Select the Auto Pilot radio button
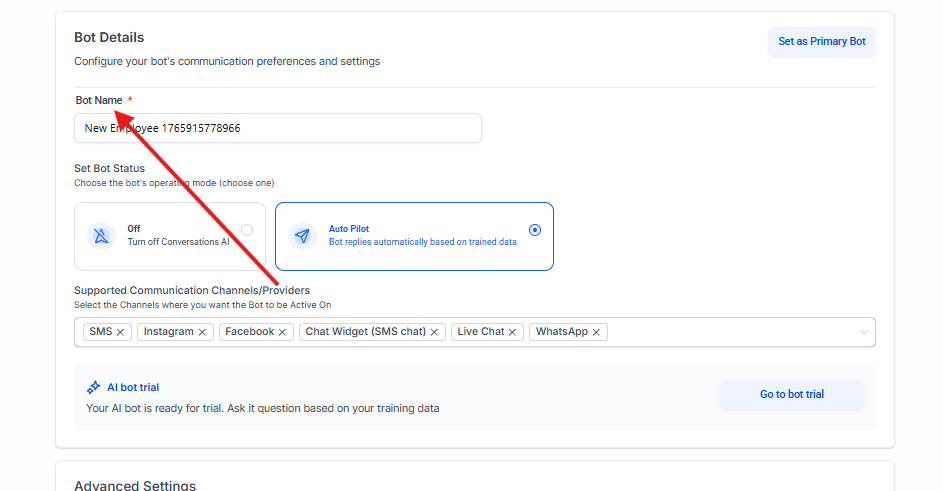943x491 pixels. pyautogui.click(x=535, y=230)
